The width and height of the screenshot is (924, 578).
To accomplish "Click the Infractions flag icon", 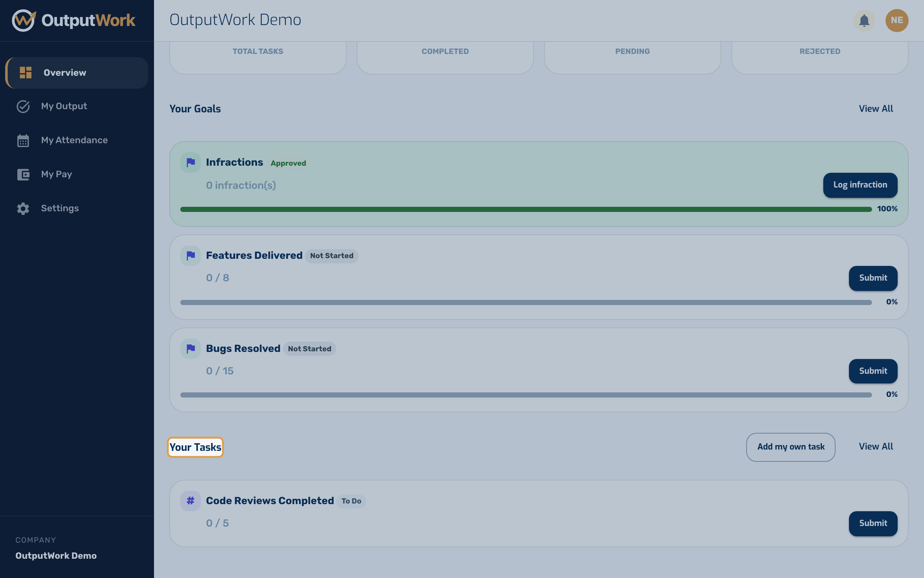I will [x=191, y=162].
